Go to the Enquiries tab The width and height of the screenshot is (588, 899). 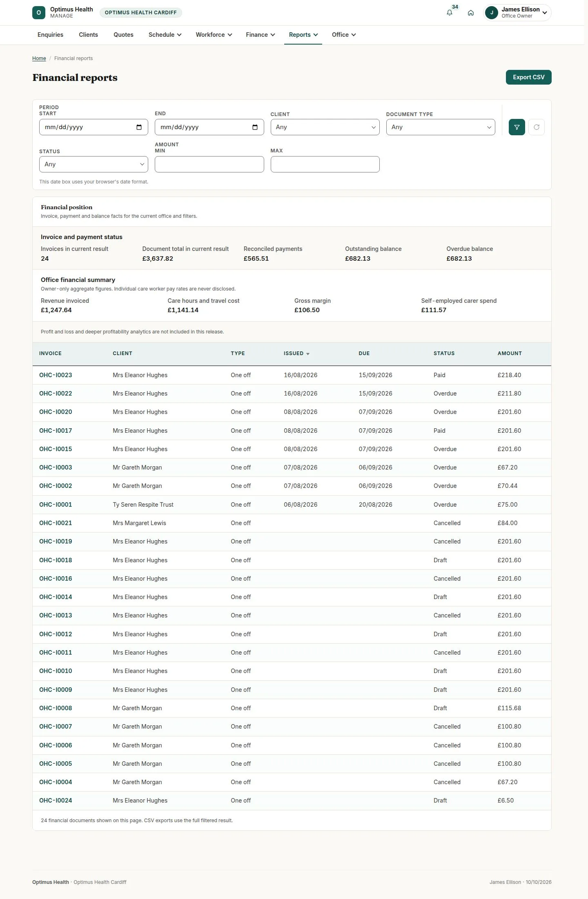point(50,35)
